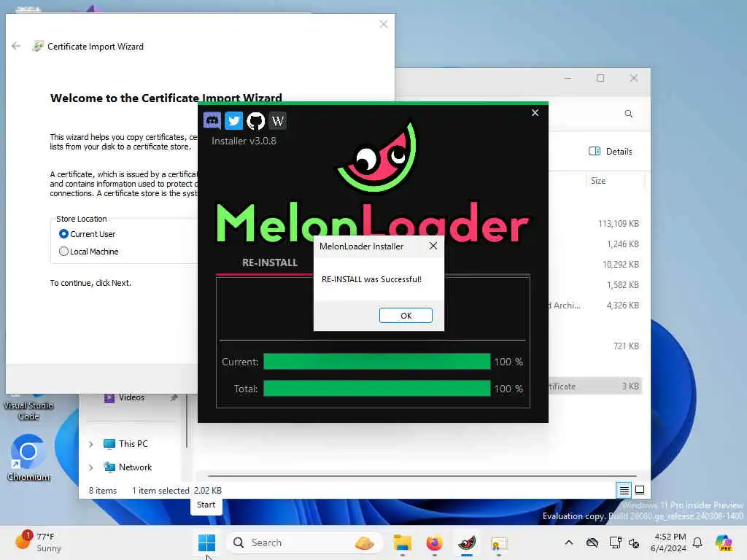Open Firefox from the taskbar
Screen dimensions: 747x560
(x=435, y=542)
